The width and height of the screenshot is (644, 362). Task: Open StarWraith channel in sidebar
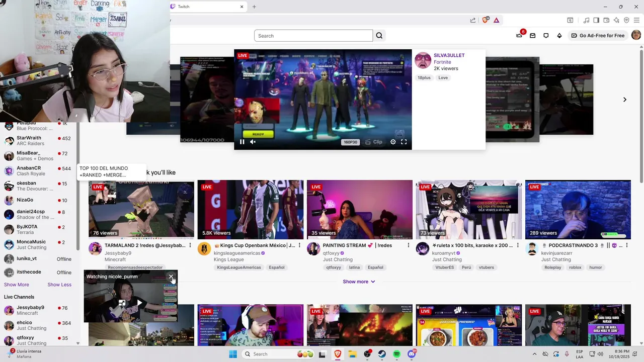38,141
